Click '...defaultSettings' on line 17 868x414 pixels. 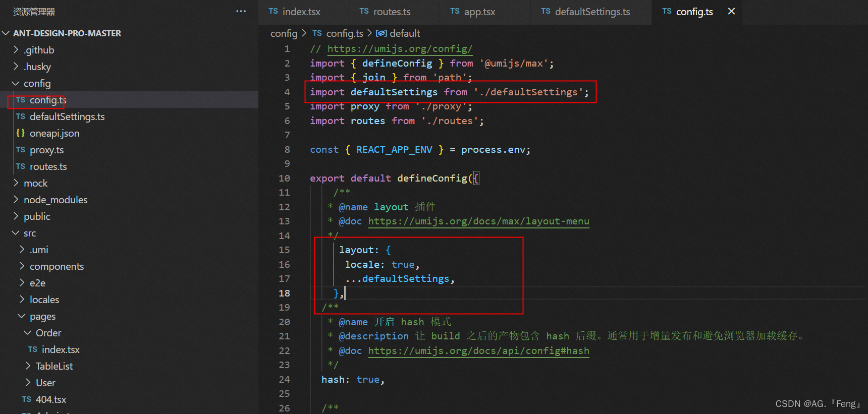pos(397,279)
